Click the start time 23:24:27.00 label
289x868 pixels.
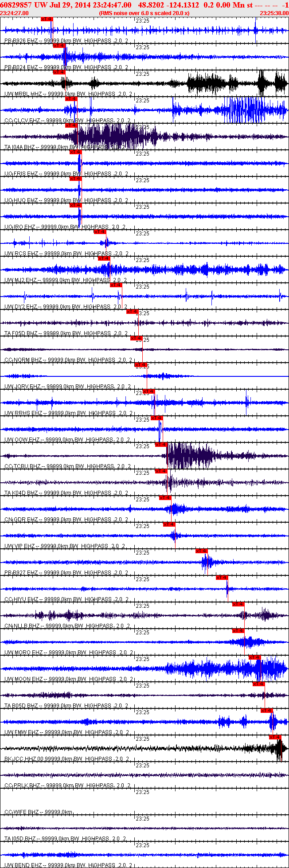(15, 13)
